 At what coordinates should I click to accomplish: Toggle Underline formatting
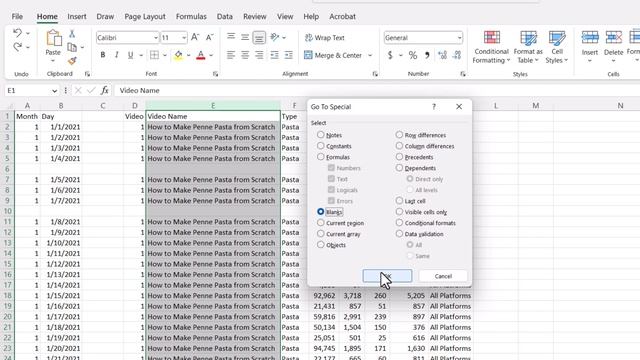pos(130,55)
